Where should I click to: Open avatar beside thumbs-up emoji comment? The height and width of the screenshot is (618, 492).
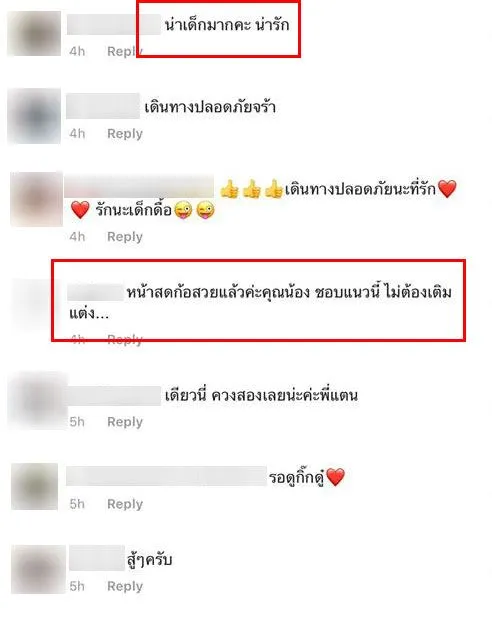[x=36, y=199]
